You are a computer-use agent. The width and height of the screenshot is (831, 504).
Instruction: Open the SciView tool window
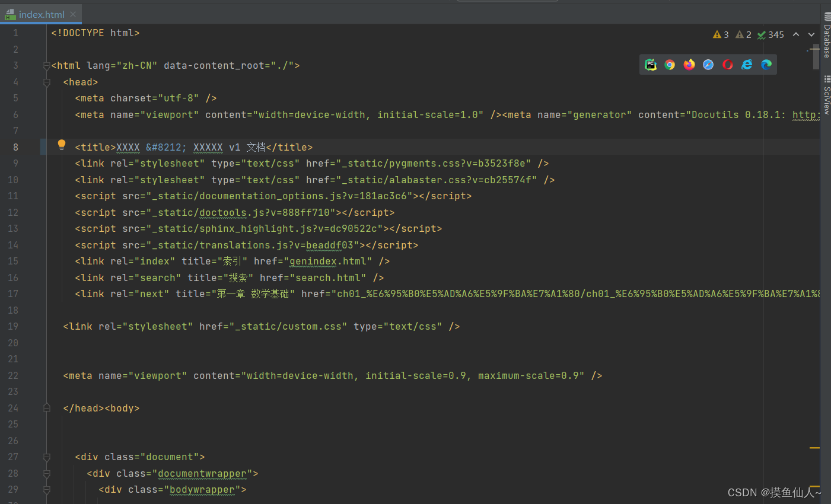point(827,95)
